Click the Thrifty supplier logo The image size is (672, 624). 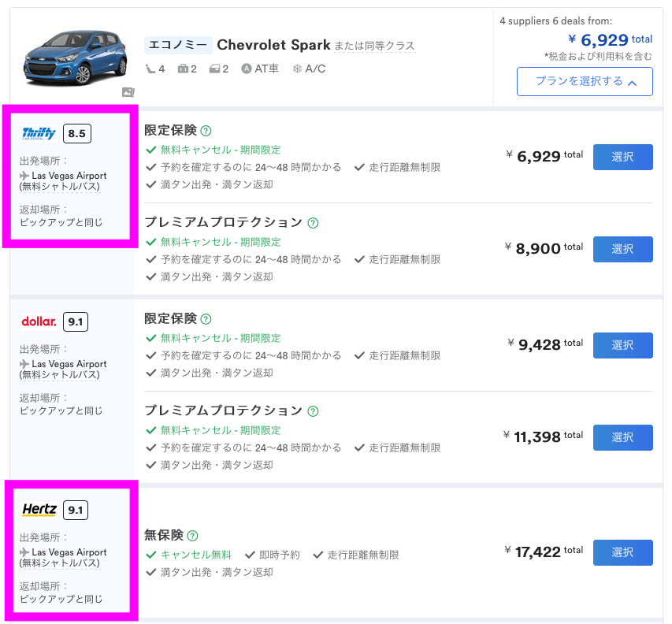[39, 133]
